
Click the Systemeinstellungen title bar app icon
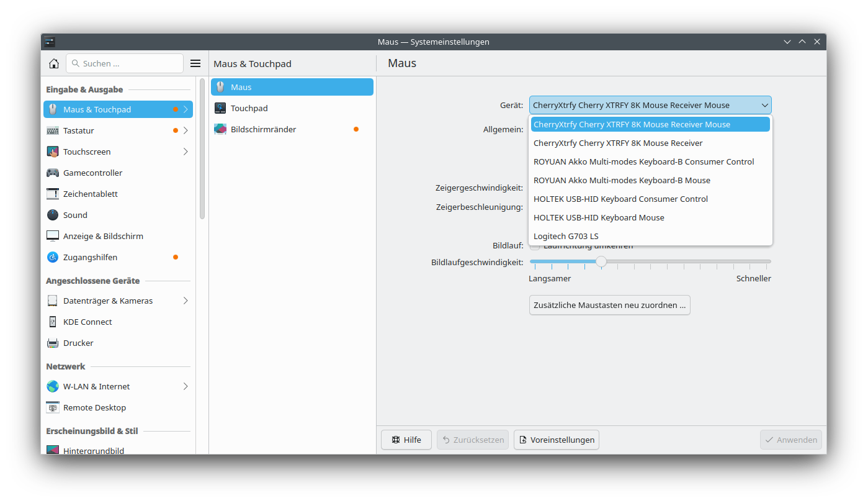(x=50, y=42)
